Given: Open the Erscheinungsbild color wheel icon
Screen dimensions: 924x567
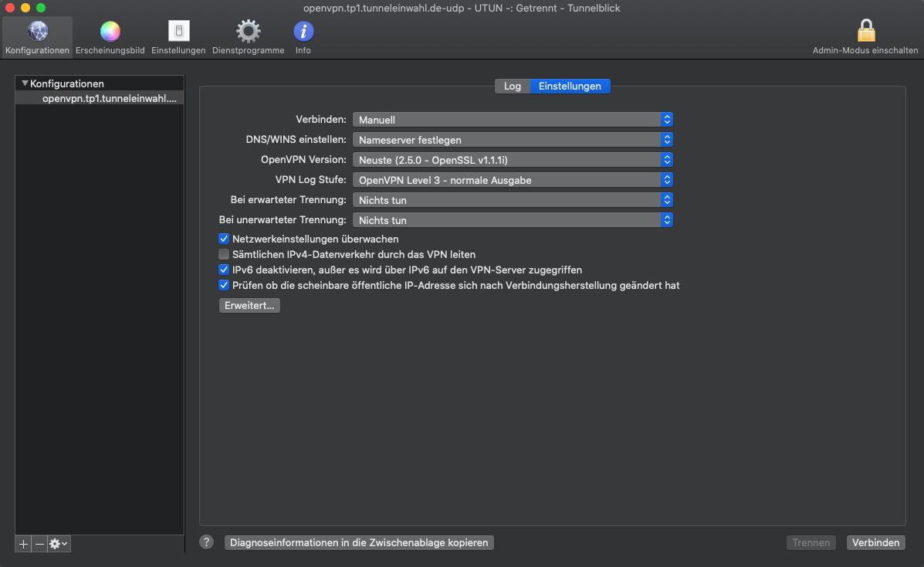Looking at the screenshot, I should (x=110, y=32).
